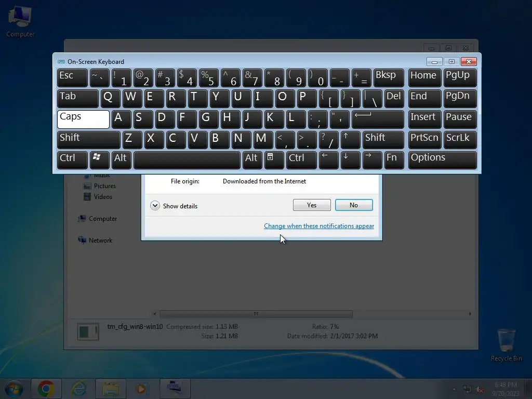Click the backslash key
This screenshot has width=532, height=399.
(372, 98)
